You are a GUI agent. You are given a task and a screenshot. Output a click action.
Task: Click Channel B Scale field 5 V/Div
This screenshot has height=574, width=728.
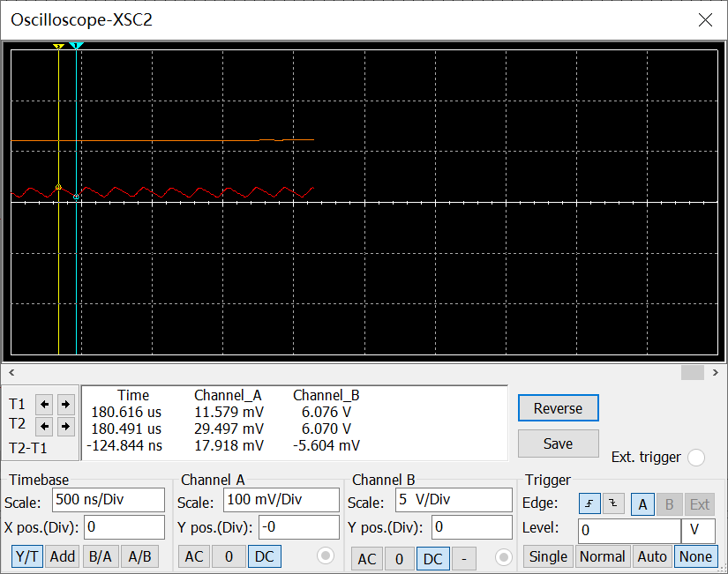454,500
